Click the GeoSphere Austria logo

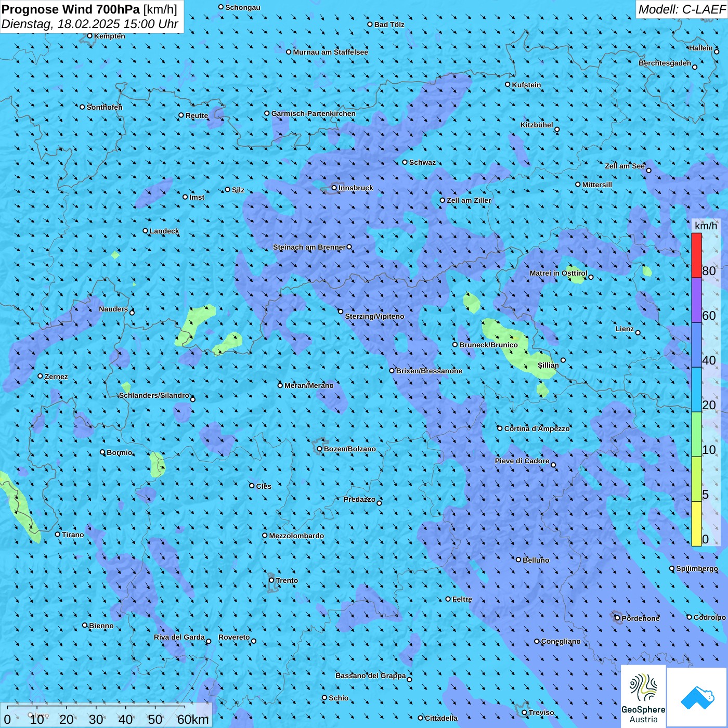pos(643,697)
